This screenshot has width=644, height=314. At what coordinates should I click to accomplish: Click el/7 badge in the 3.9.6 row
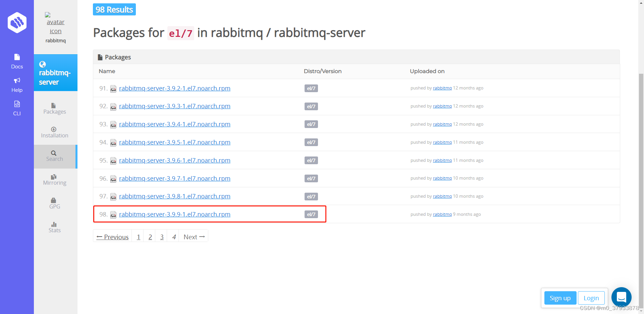pos(311,161)
